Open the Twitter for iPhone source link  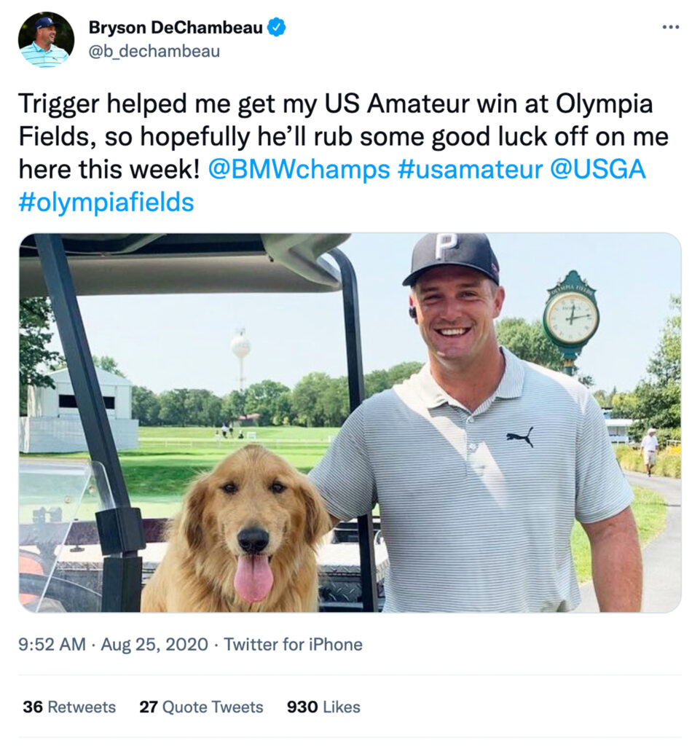(293, 645)
